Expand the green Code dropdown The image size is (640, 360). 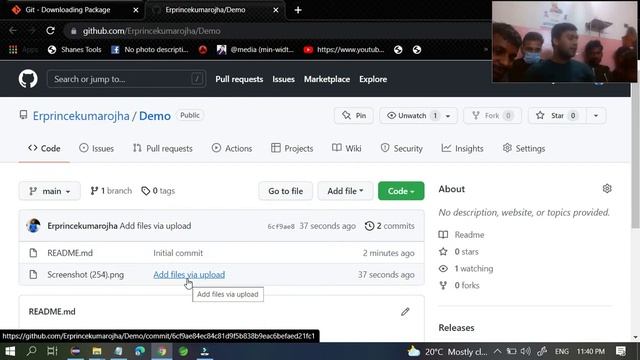click(401, 191)
